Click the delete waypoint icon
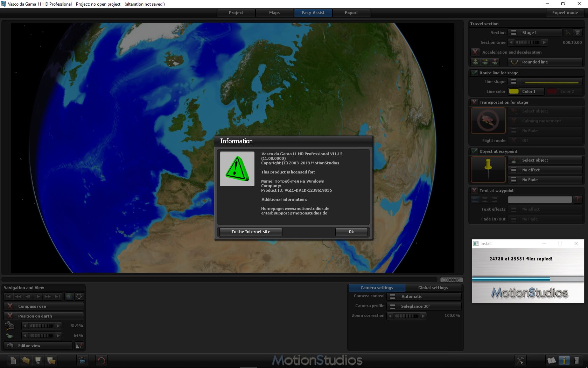 click(x=495, y=62)
